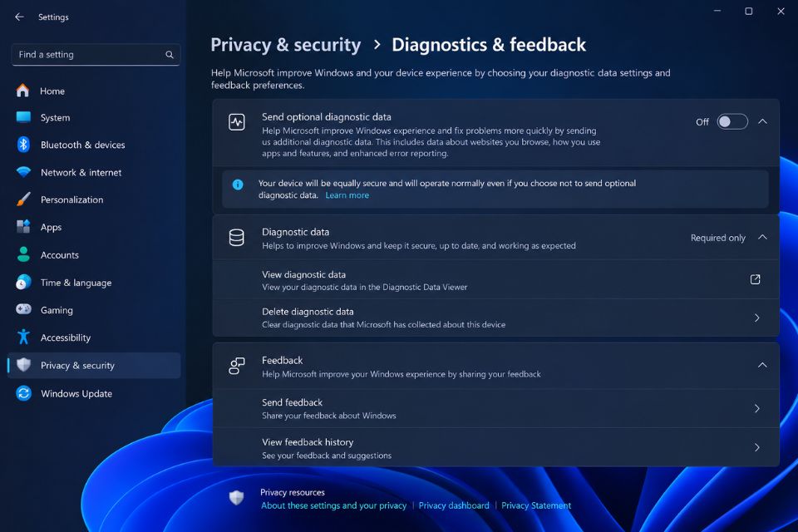Open the Privacy Statement link
Screen dimensions: 798x532
pyautogui.click(x=536, y=505)
